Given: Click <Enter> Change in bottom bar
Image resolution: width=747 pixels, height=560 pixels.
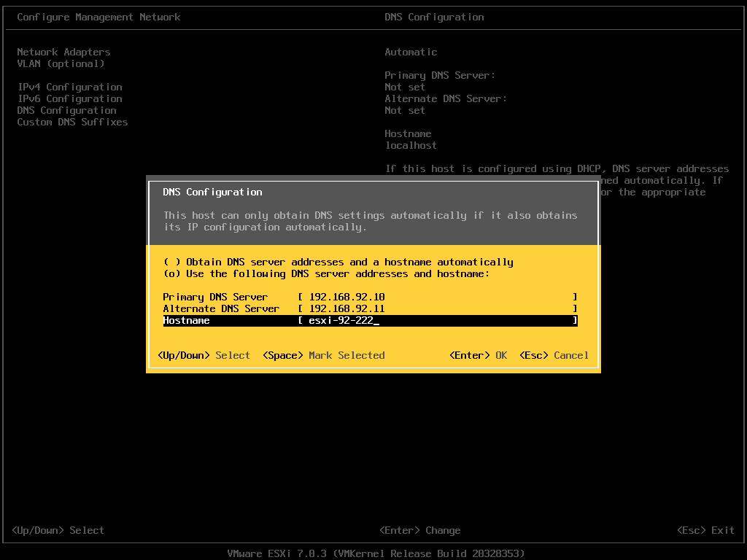Looking at the screenshot, I should pos(419,530).
